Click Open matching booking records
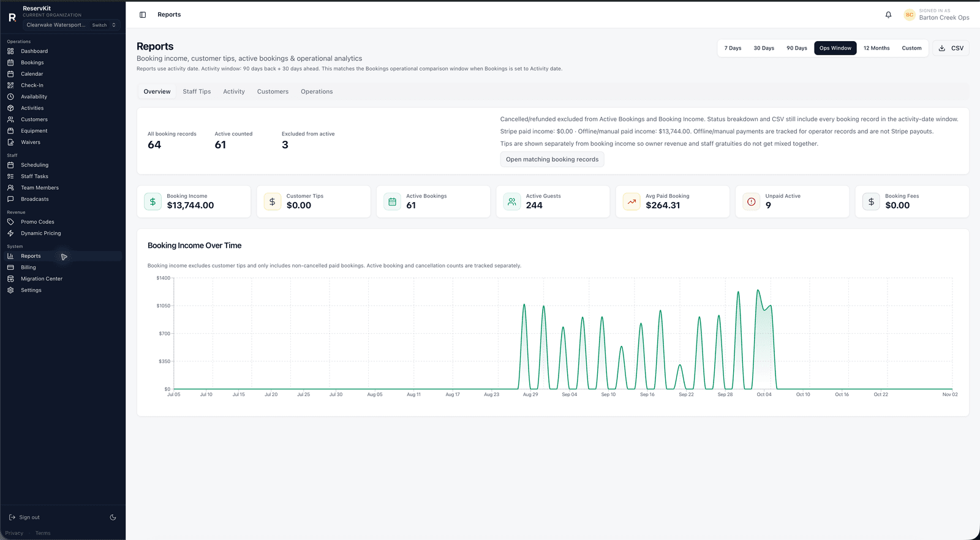Viewport: 980px width, 540px height. coord(552,160)
